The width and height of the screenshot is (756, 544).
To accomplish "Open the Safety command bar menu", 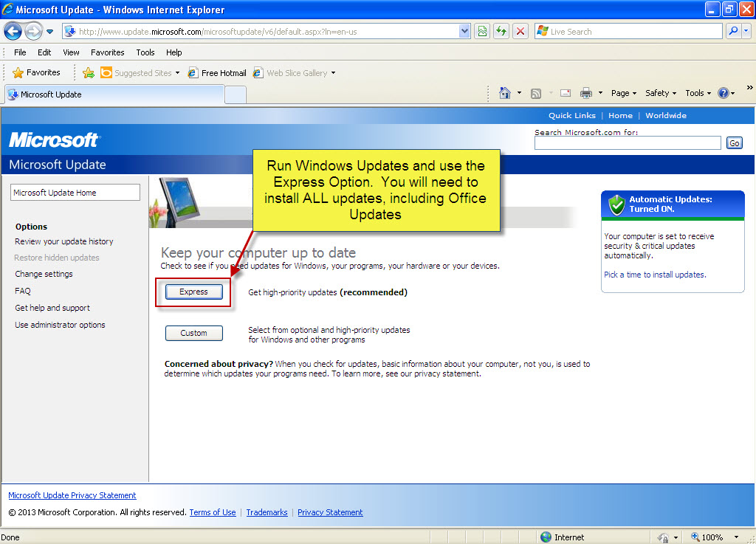I will click(x=661, y=93).
